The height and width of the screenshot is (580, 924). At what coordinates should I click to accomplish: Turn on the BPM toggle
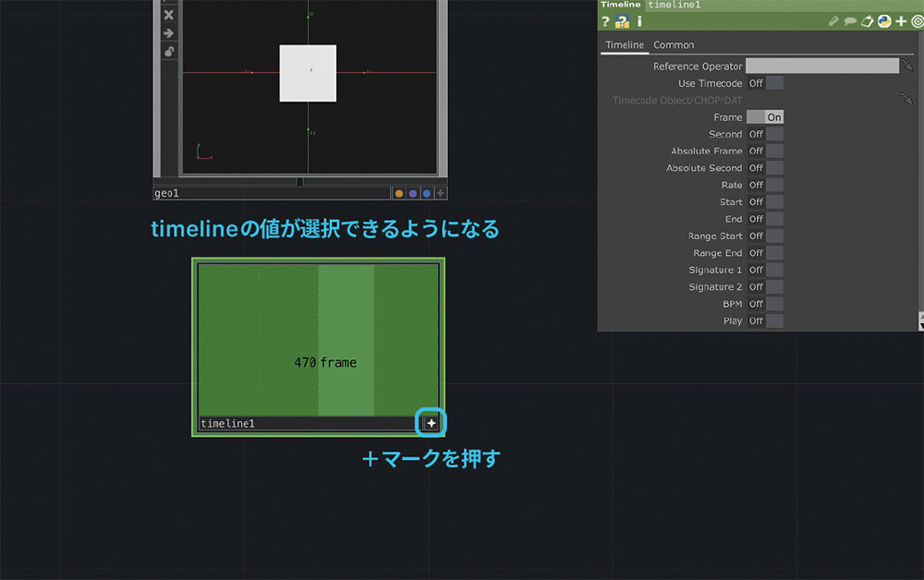(x=765, y=304)
